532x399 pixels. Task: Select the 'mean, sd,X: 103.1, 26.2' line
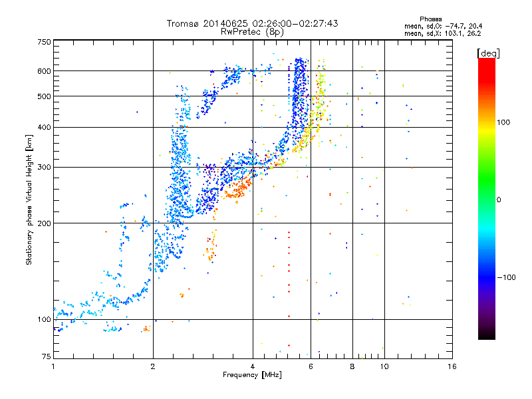[442, 33]
